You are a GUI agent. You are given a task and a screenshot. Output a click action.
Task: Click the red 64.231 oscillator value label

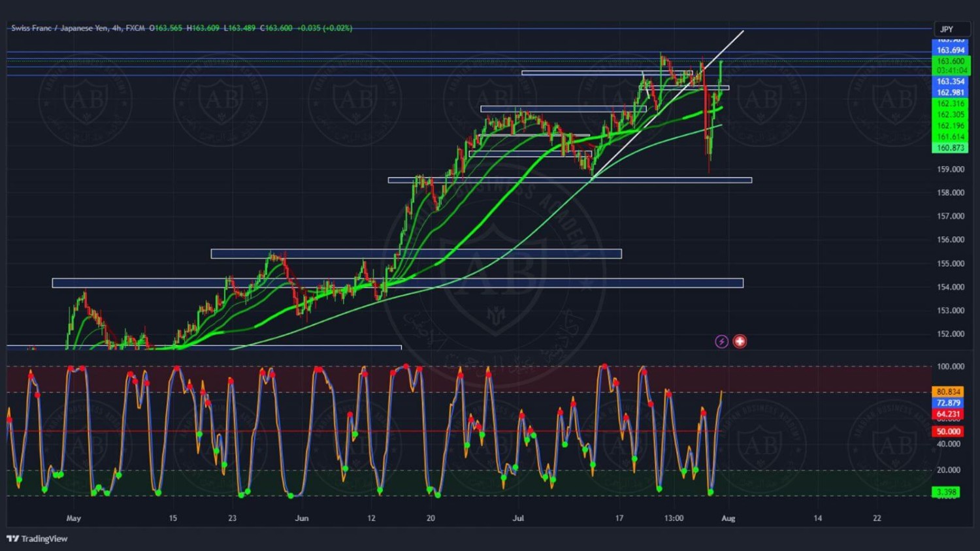tap(948, 414)
